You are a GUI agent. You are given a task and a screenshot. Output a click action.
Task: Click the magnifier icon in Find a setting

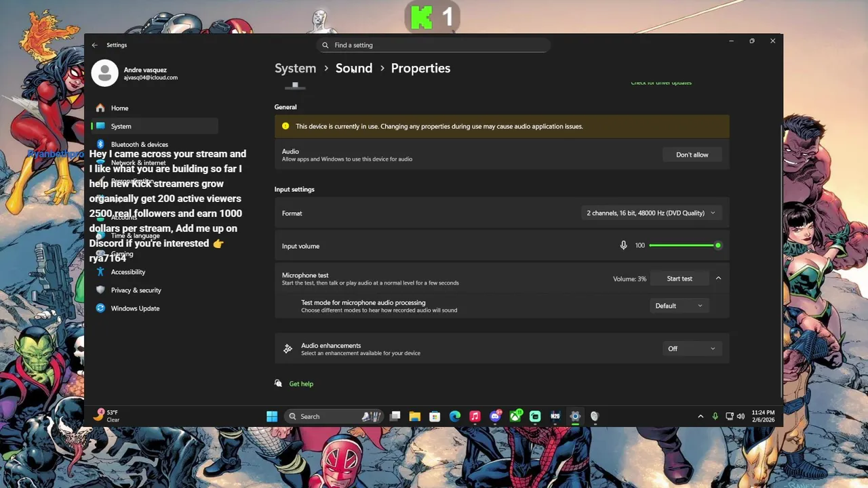point(325,45)
